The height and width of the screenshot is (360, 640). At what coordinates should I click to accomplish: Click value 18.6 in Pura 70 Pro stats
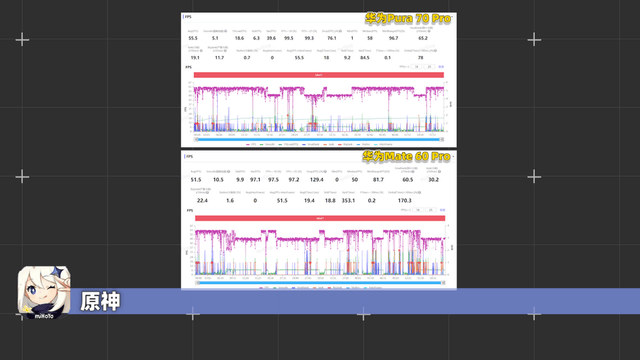[239, 38]
